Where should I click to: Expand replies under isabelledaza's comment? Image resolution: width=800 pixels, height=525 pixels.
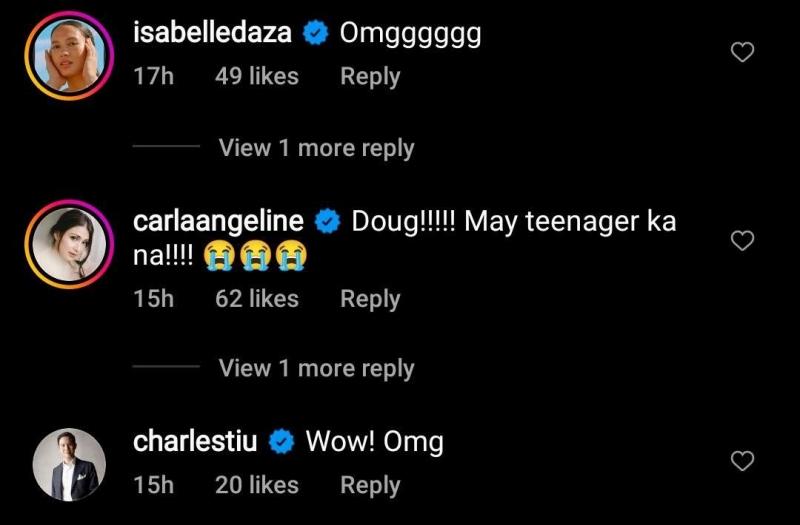(x=316, y=148)
